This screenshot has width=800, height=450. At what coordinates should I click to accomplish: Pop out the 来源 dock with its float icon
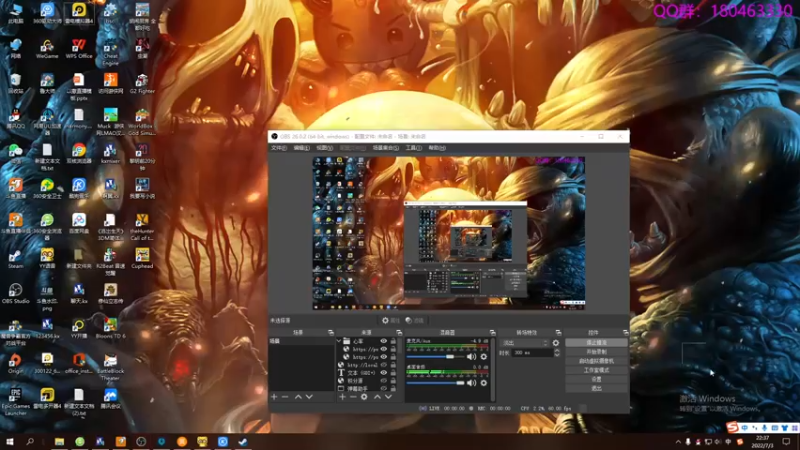coord(399,333)
